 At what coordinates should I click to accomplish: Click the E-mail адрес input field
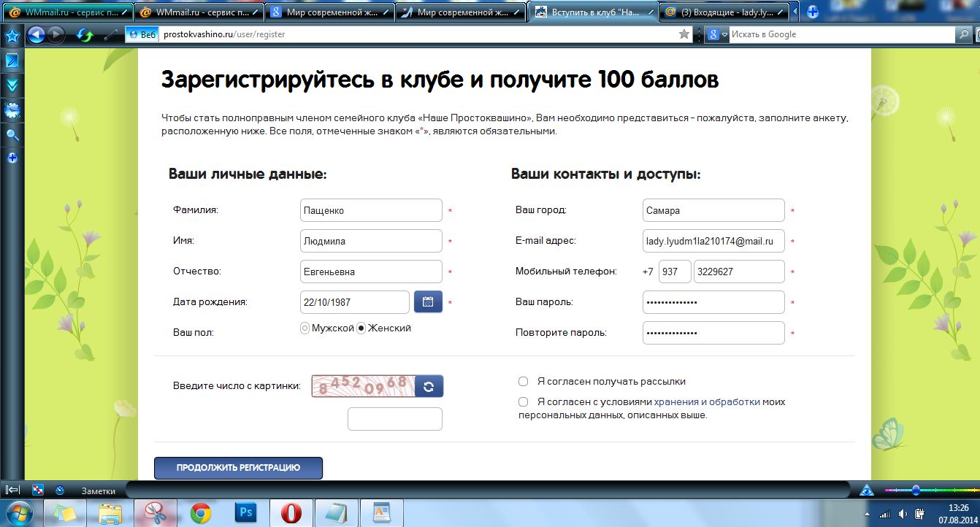[713, 241]
